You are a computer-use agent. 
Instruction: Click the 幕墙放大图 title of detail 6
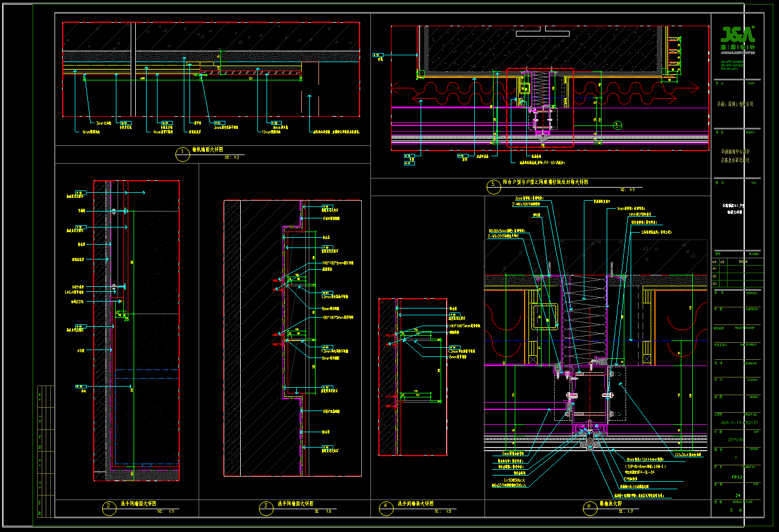pyautogui.click(x=610, y=503)
